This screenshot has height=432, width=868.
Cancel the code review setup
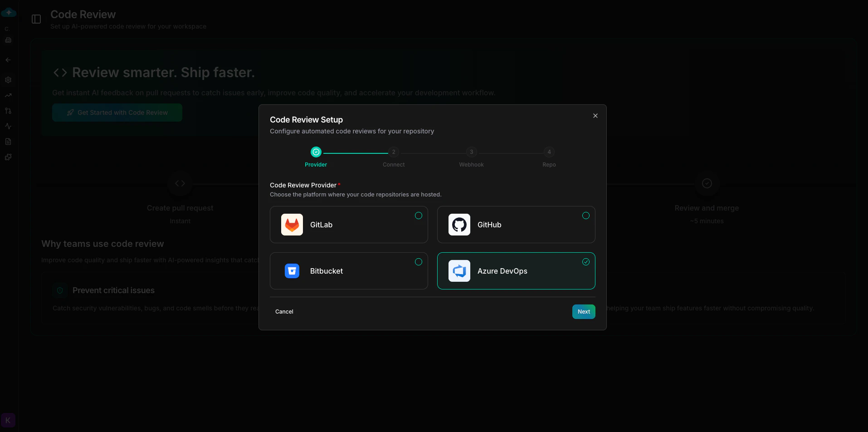284,312
